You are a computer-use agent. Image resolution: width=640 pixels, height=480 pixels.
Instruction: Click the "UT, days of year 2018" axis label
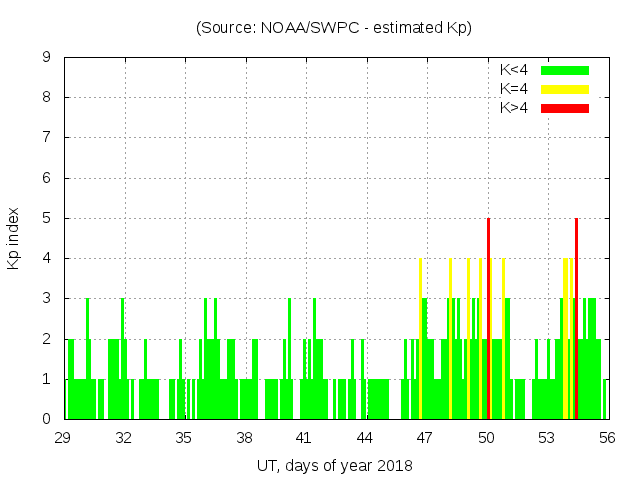point(334,465)
